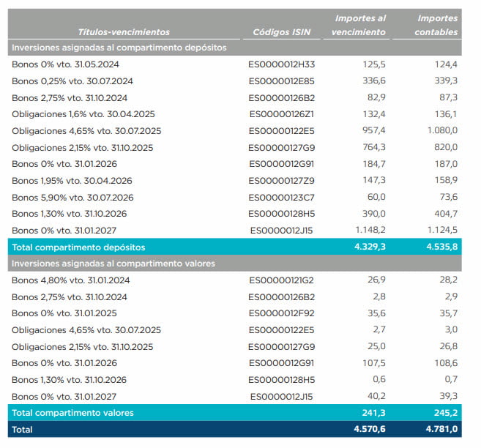Select the Total compartimento depósitos row label
The width and height of the screenshot is (481, 448).
click(78, 247)
